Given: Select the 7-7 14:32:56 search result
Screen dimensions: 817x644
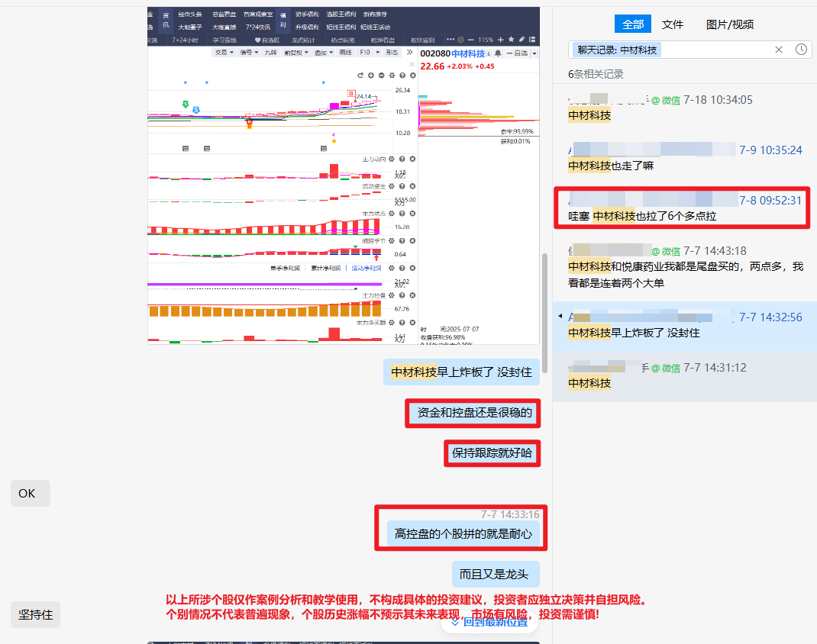Looking at the screenshot, I should [x=685, y=325].
